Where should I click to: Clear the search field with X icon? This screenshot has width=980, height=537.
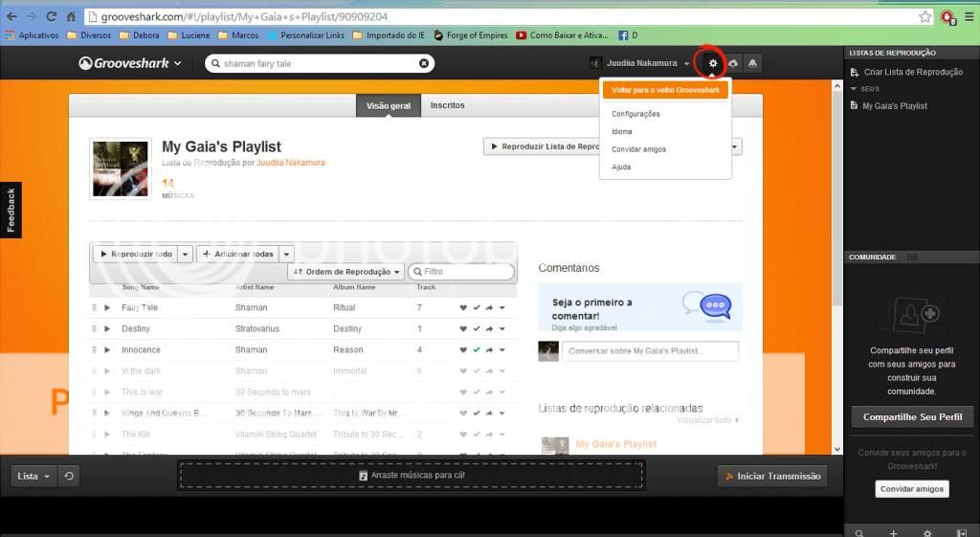424,63
